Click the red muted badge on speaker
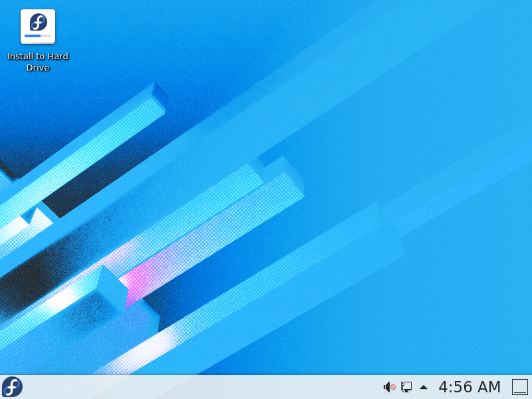Image resolution: width=532 pixels, height=399 pixels. click(393, 388)
